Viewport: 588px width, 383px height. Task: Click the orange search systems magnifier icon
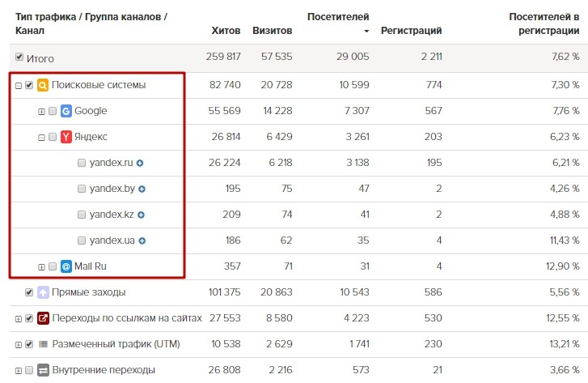coord(43,85)
